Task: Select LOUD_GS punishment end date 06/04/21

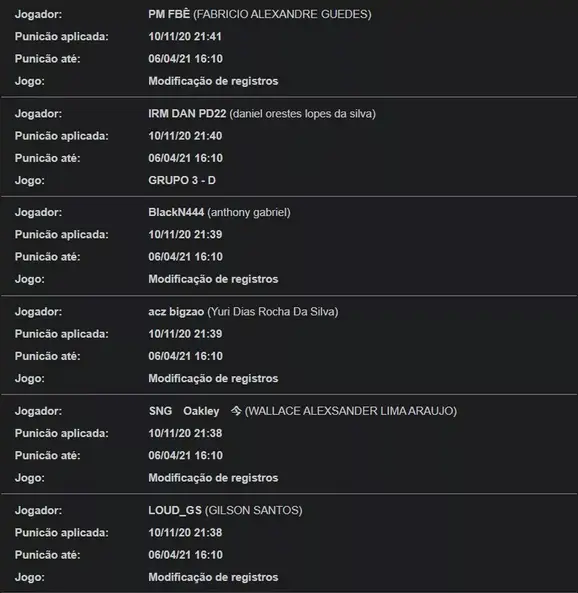Action: click(x=170, y=555)
